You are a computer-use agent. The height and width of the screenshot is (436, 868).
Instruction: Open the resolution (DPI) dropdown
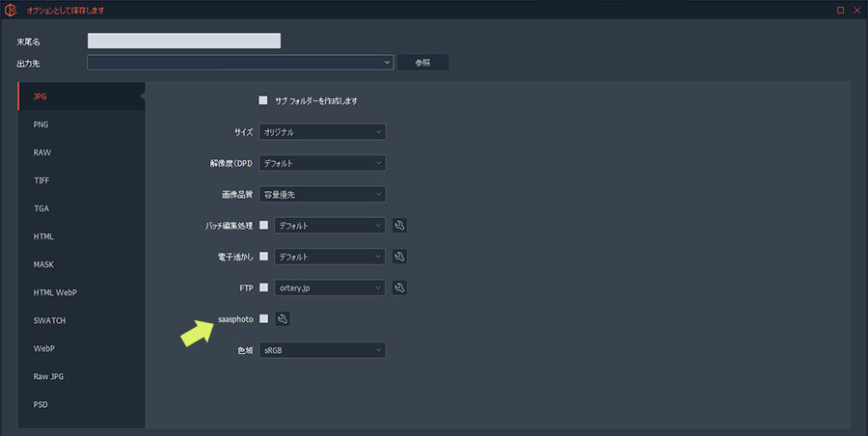coord(322,163)
